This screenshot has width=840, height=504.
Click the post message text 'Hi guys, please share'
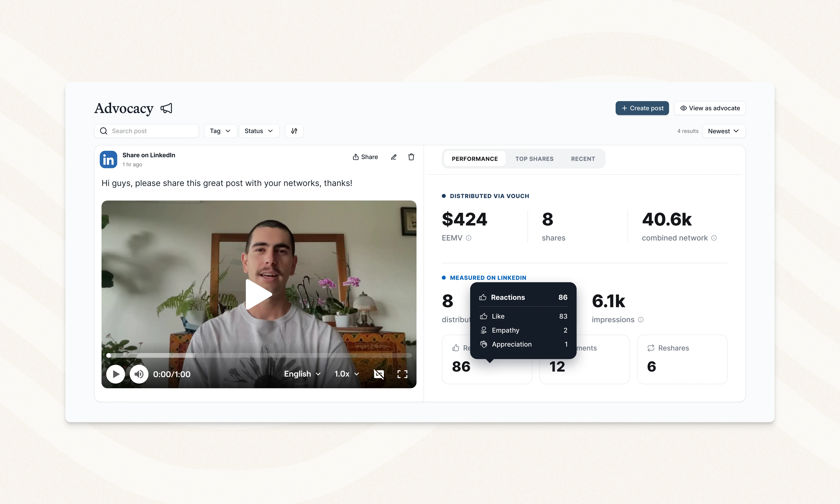click(x=227, y=183)
